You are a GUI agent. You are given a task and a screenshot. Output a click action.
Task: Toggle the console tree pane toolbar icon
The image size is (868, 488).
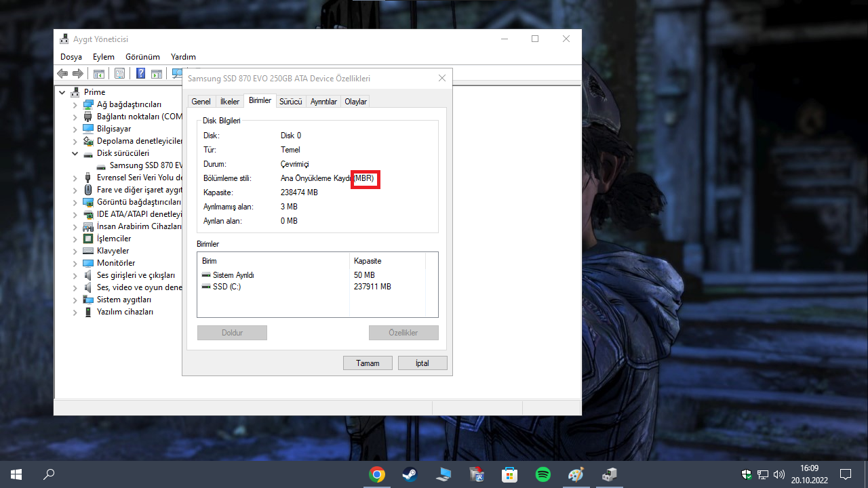point(98,73)
